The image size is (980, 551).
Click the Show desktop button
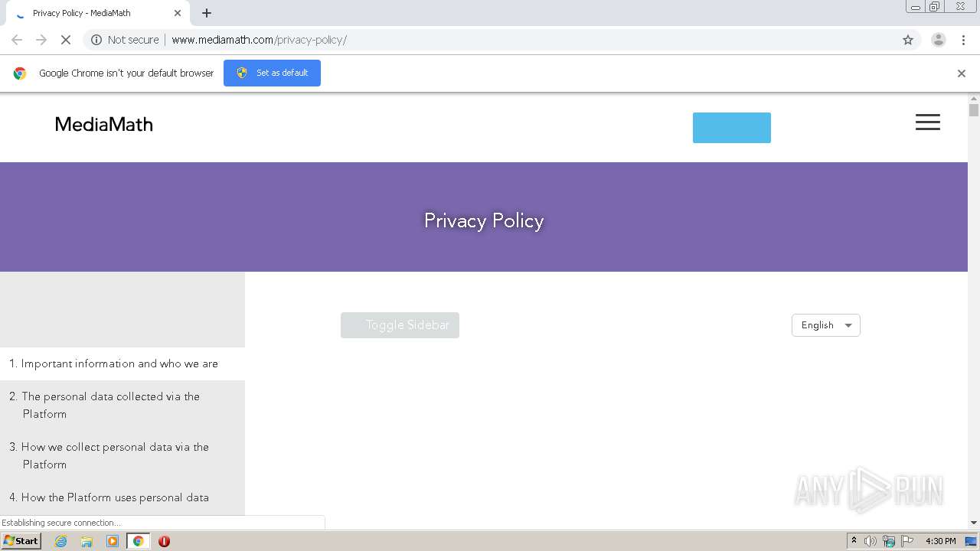click(x=971, y=541)
